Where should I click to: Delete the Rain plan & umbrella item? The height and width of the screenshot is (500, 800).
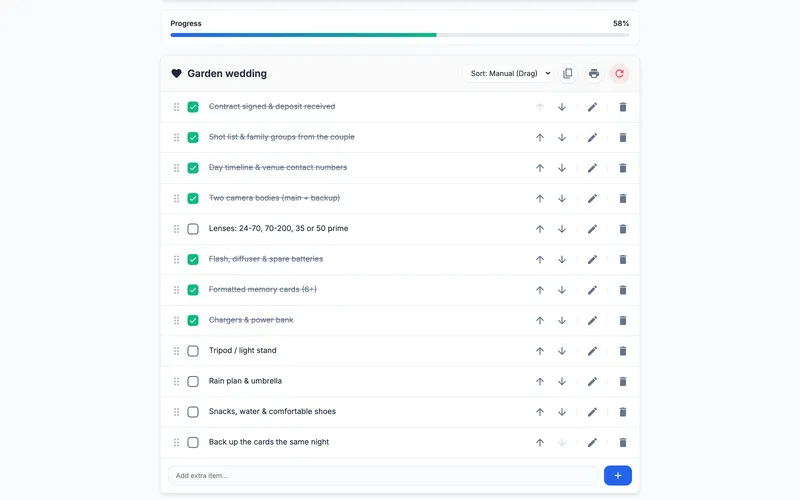(622, 381)
